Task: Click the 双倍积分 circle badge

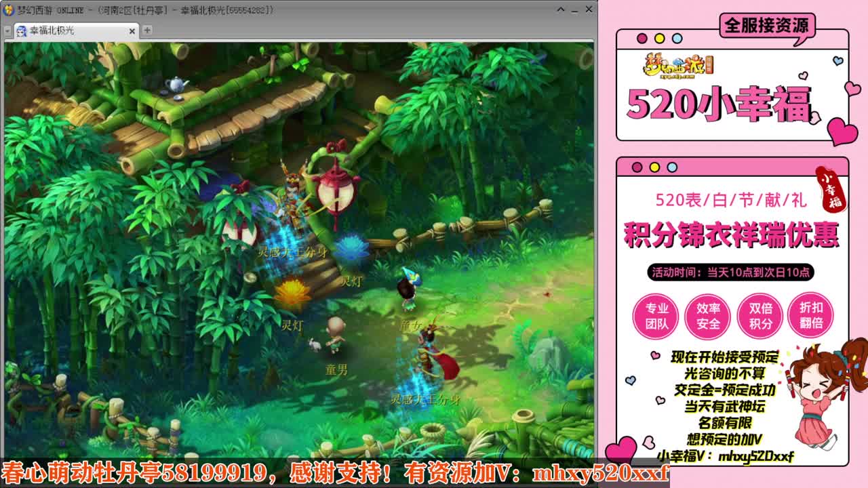Action: pyautogui.click(x=760, y=315)
